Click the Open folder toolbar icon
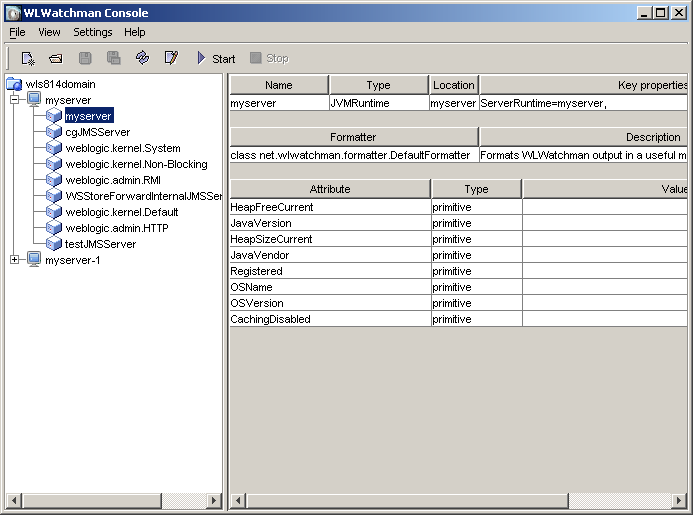 coord(57,59)
